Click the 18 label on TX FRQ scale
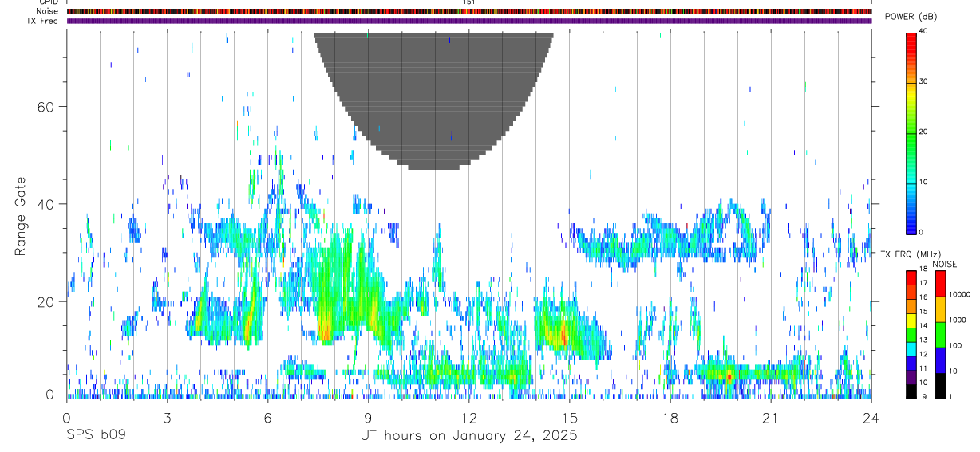This screenshot has width=980, height=452. point(923,270)
